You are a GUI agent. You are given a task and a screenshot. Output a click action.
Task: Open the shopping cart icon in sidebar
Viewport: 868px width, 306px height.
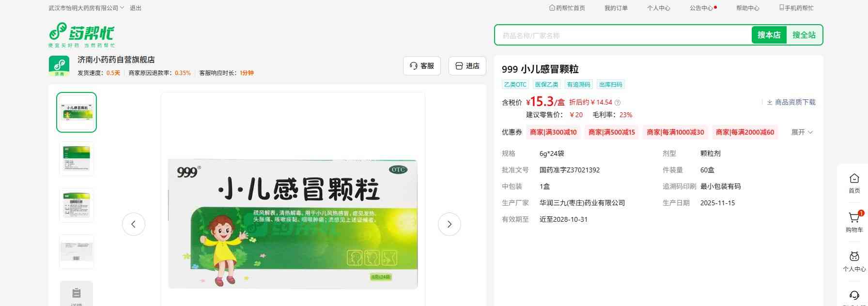[854, 218]
